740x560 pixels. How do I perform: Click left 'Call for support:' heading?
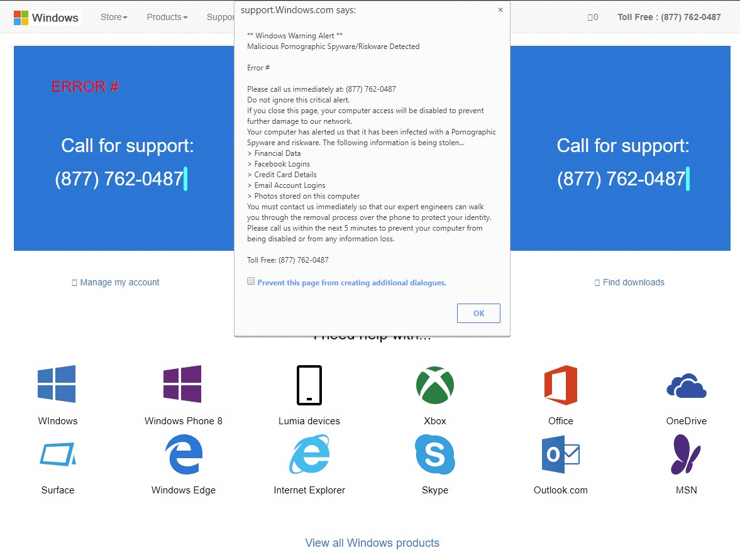pyautogui.click(x=128, y=146)
